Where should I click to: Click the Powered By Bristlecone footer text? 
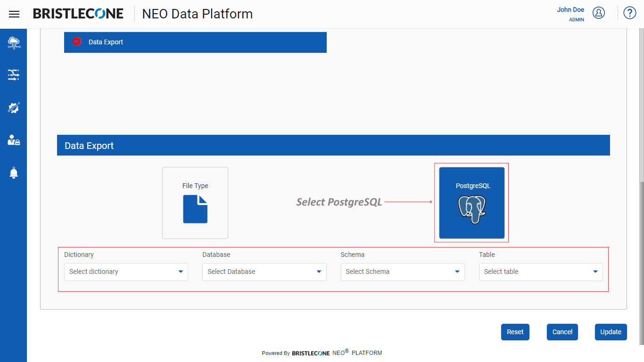point(322,353)
